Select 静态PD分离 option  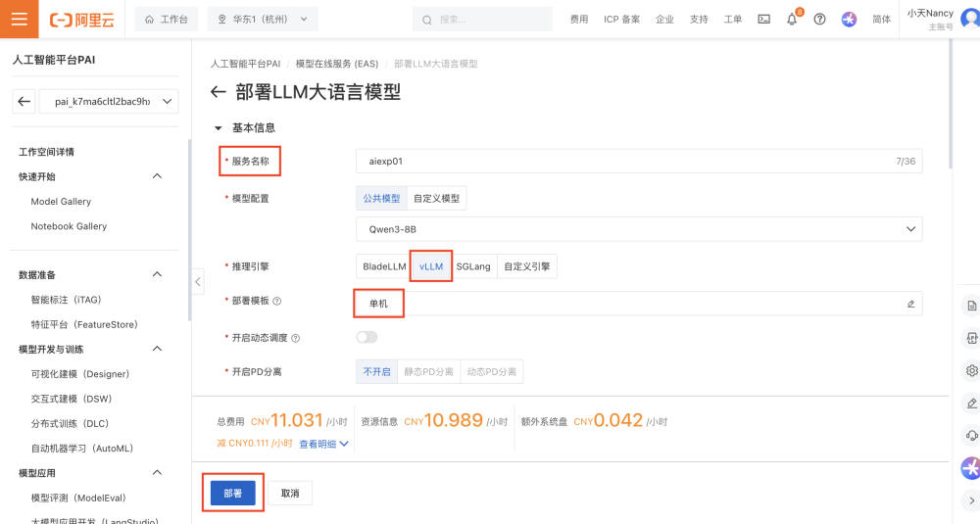[429, 371]
